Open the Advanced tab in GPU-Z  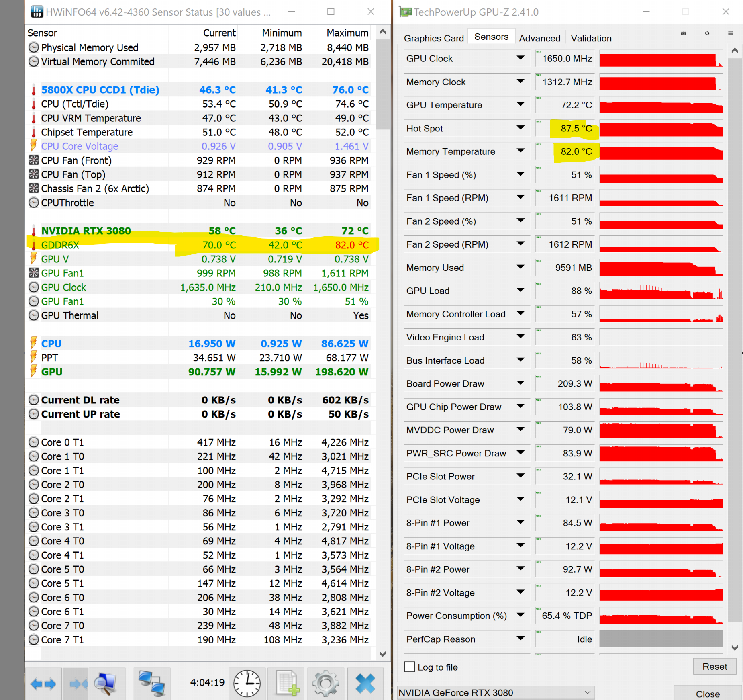[x=539, y=38]
